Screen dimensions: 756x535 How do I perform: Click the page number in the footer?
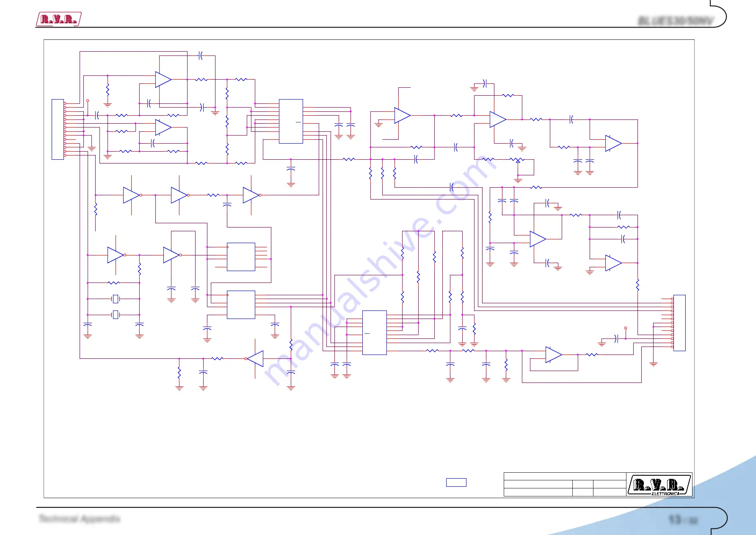point(683,520)
